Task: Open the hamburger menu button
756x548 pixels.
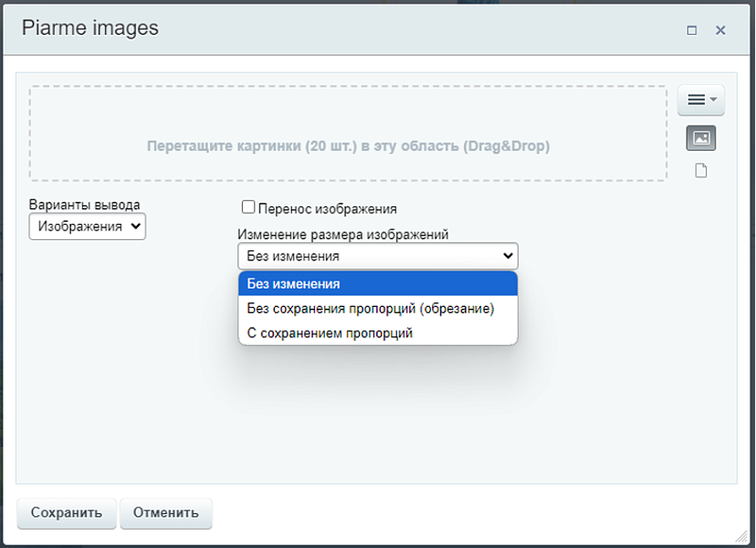Action: (x=697, y=100)
